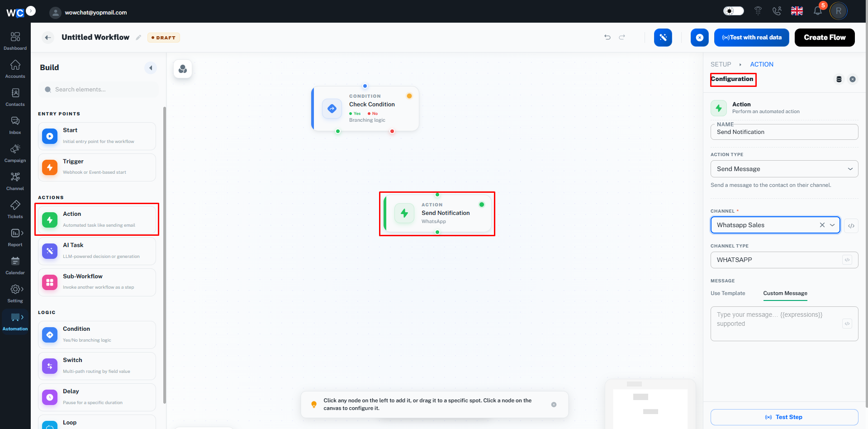The width and height of the screenshot is (868, 429).
Task: Add a Loop logic element
Action: (97, 422)
